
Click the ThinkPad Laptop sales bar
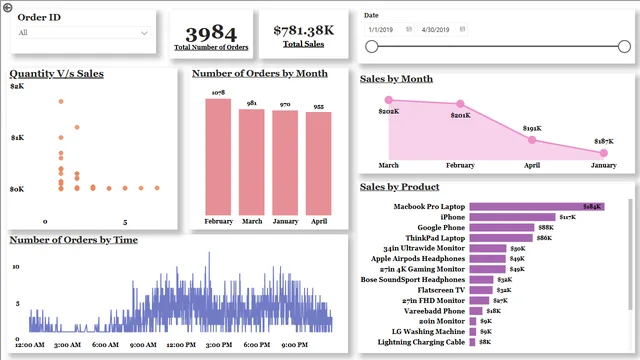[501, 238]
